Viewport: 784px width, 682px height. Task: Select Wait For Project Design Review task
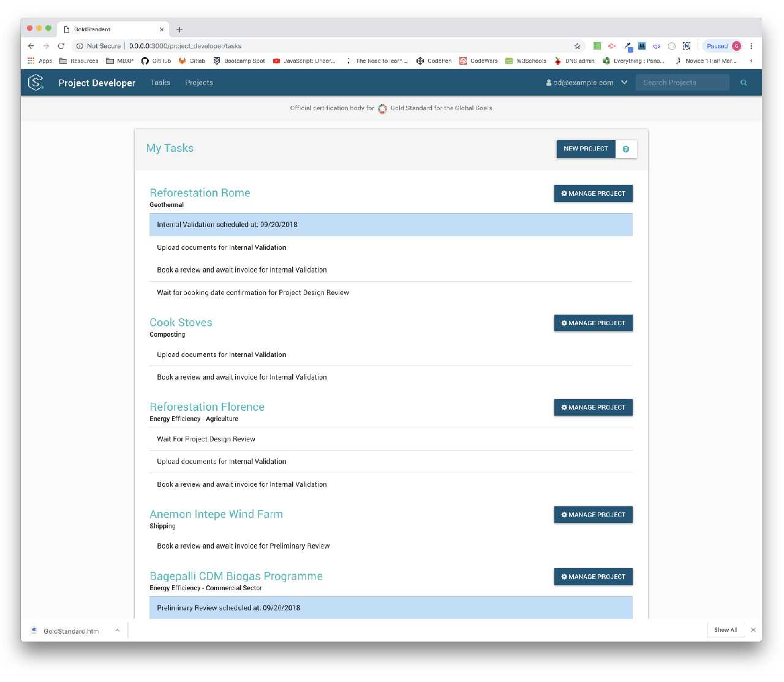point(391,439)
